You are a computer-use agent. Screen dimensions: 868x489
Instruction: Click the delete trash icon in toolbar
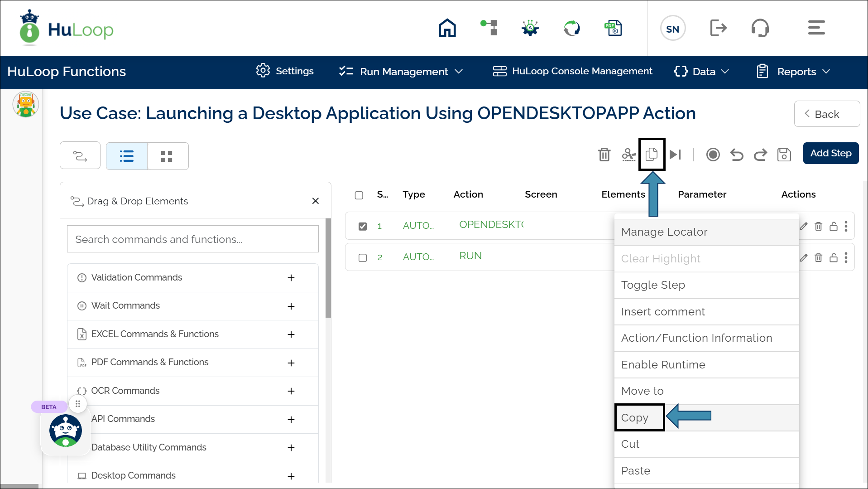tap(604, 155)
